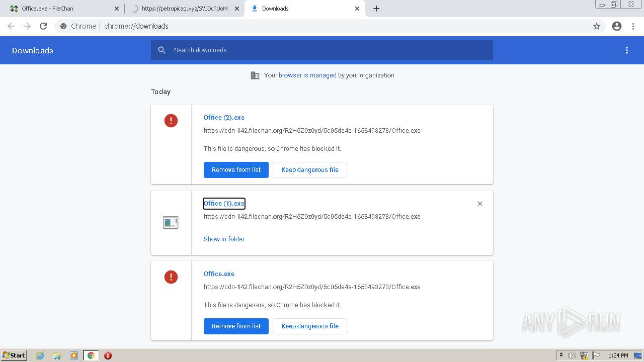
Task: Click Remove from list for Office (2).exe
Action: tap(236, 170)
